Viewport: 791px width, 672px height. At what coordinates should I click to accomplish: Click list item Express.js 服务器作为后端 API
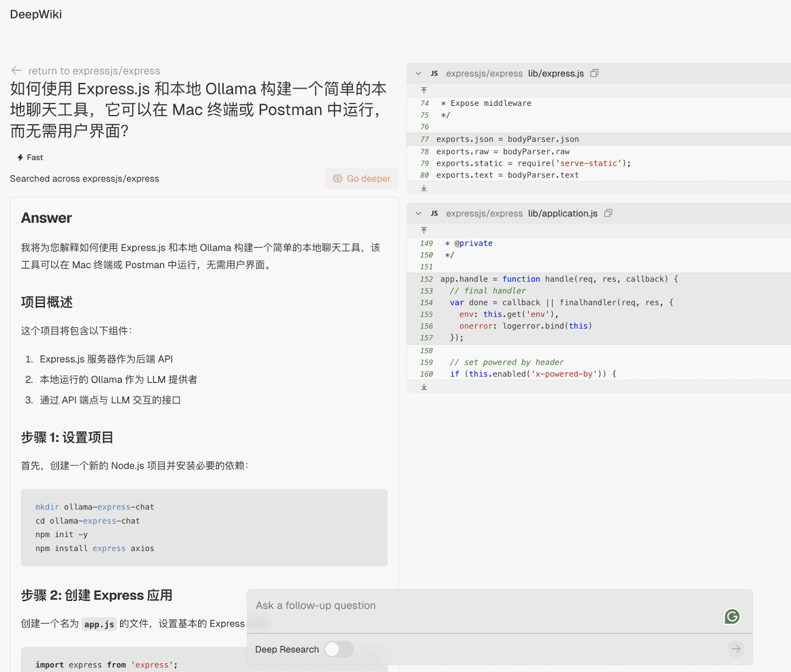click(106, 359)
